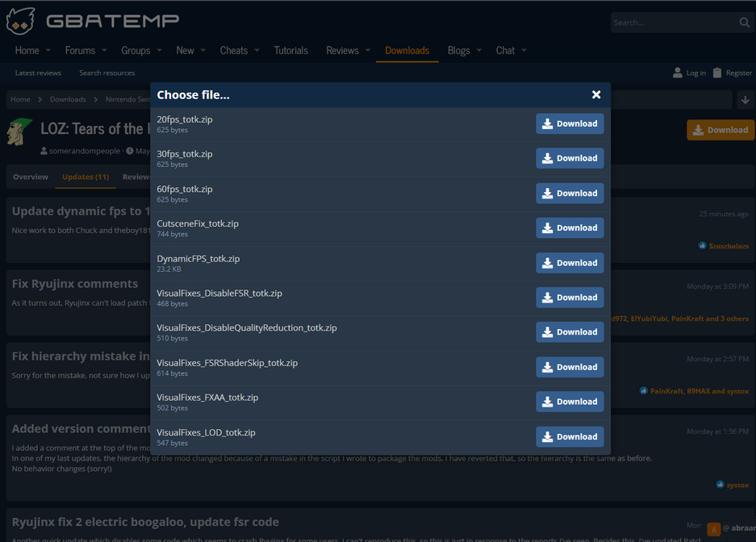Click the like icon next to systox
The image size is (756, 542).
click(720, 485)
